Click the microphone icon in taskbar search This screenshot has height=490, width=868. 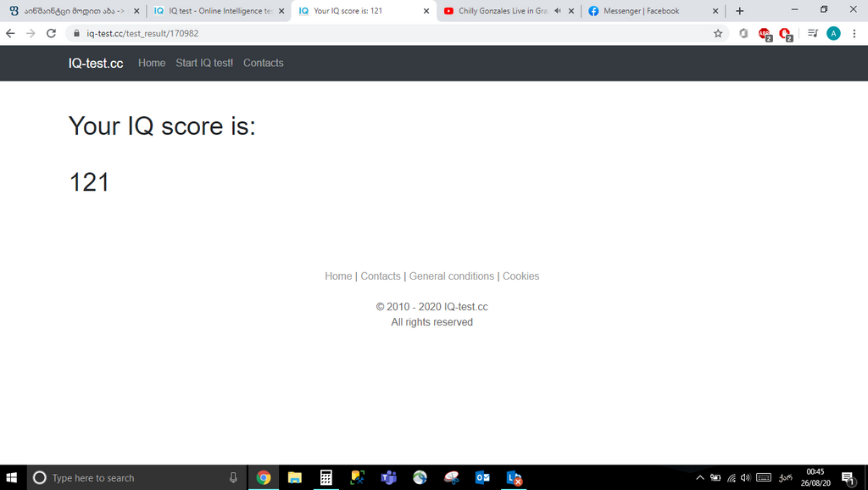(x=233, y=477)
